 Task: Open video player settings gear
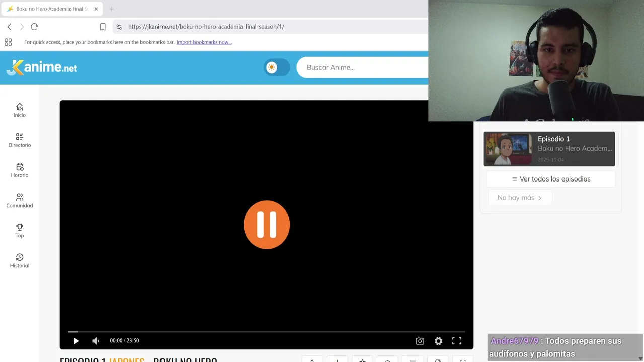tap(438, 341)
